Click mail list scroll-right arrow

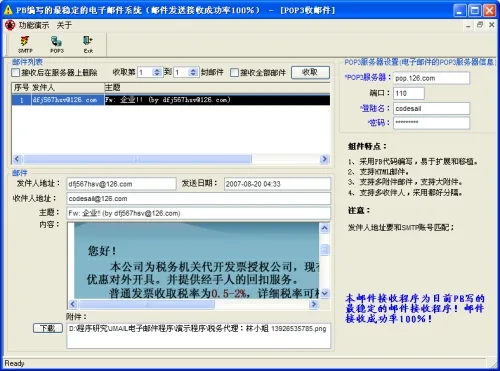(324, 159)
